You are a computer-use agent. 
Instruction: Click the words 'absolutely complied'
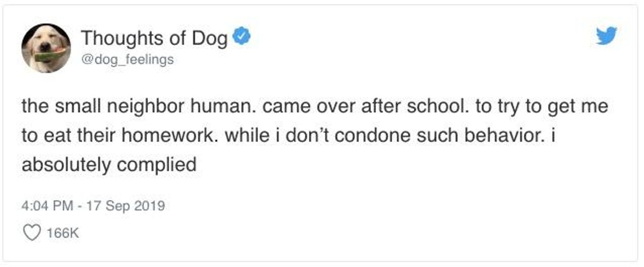(109, 165)
